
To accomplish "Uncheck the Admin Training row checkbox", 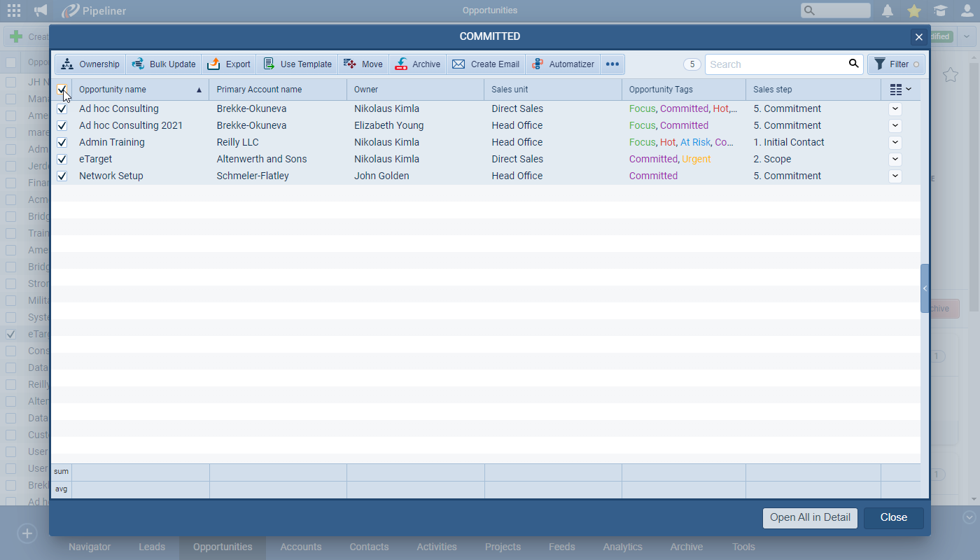I will pyautogui.click(x=62, y=143).
